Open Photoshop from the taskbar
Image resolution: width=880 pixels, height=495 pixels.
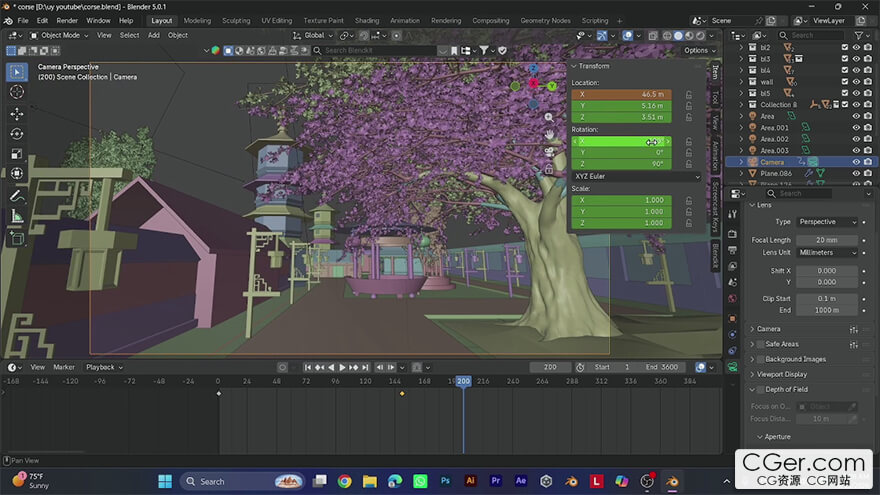(445, 481)
